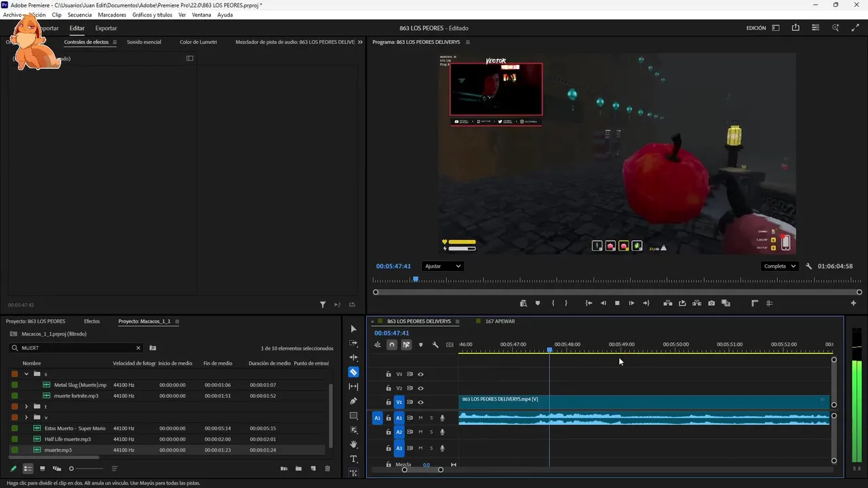Click the Go to In point button
This screenshot has height=488, width=868.
[x=589, y=303]
